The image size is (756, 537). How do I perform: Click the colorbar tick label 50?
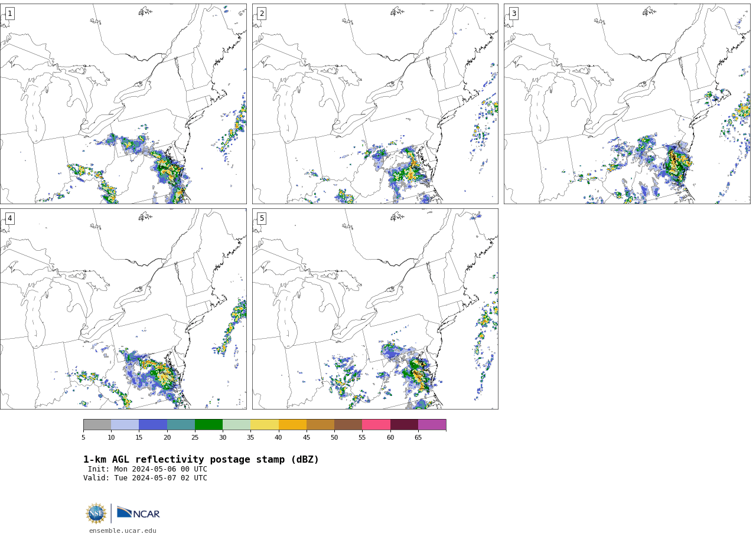(334, 437)
